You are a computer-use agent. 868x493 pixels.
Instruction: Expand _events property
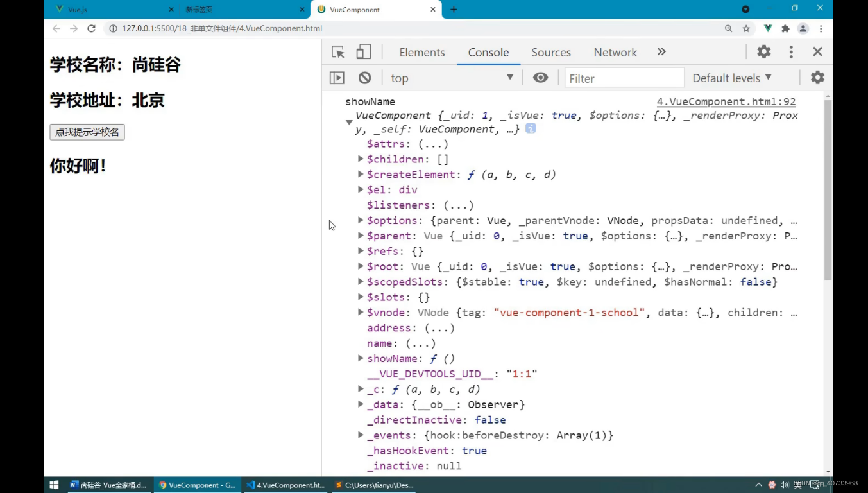coord(361,435)
